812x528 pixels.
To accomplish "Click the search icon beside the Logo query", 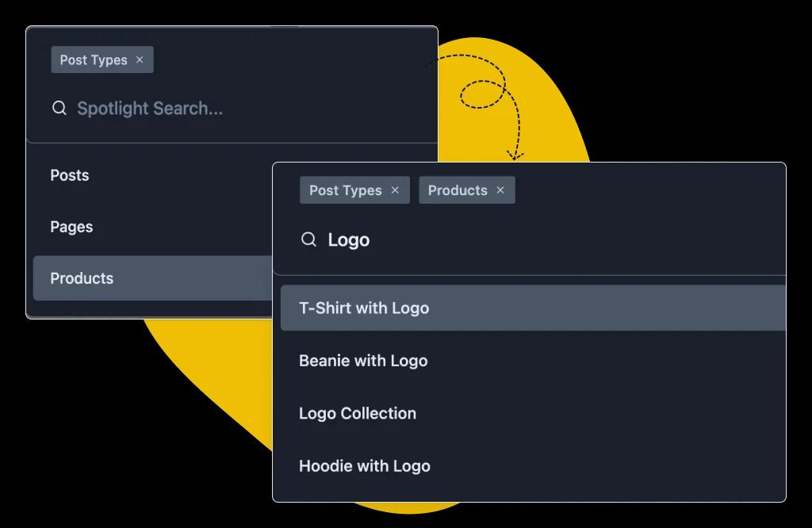I will 308,239.
